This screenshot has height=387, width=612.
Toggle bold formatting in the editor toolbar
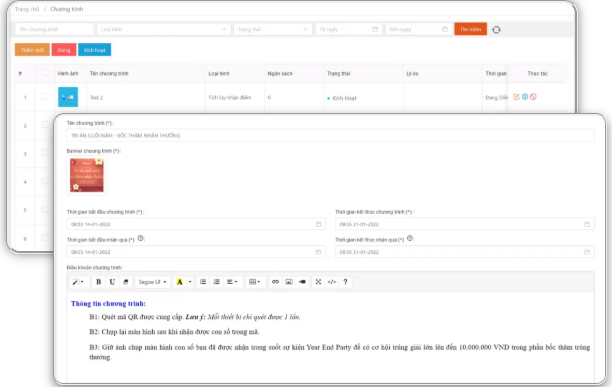pos(98,282)
